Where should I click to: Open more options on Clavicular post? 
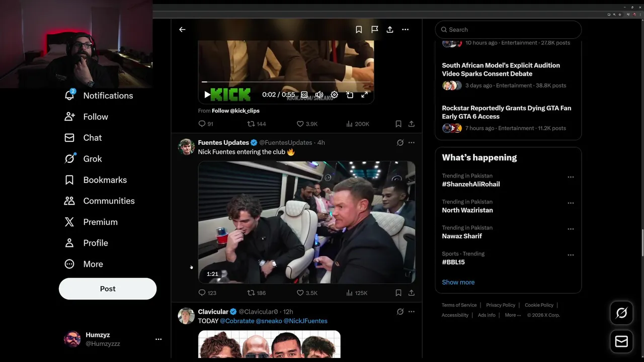point(412,312)
